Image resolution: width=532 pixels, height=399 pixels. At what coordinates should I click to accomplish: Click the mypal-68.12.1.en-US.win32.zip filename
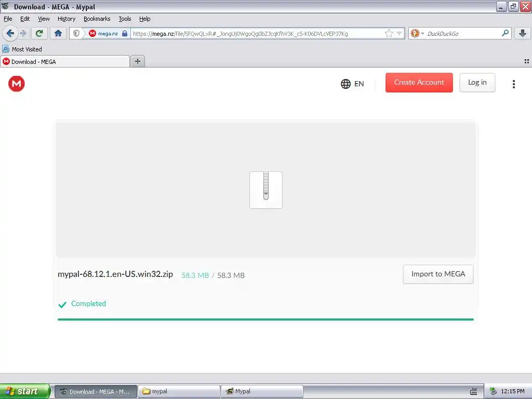pos(115,274)
